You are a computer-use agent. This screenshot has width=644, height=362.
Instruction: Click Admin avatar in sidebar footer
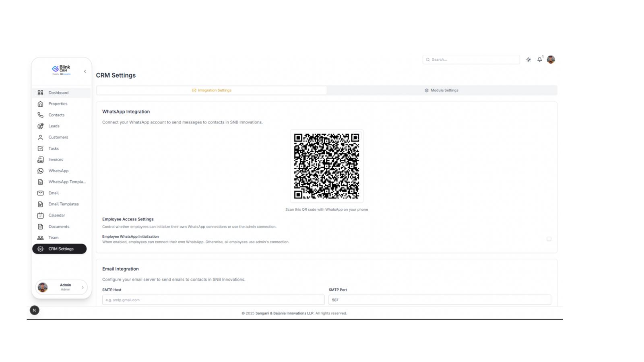click(43, 287)
